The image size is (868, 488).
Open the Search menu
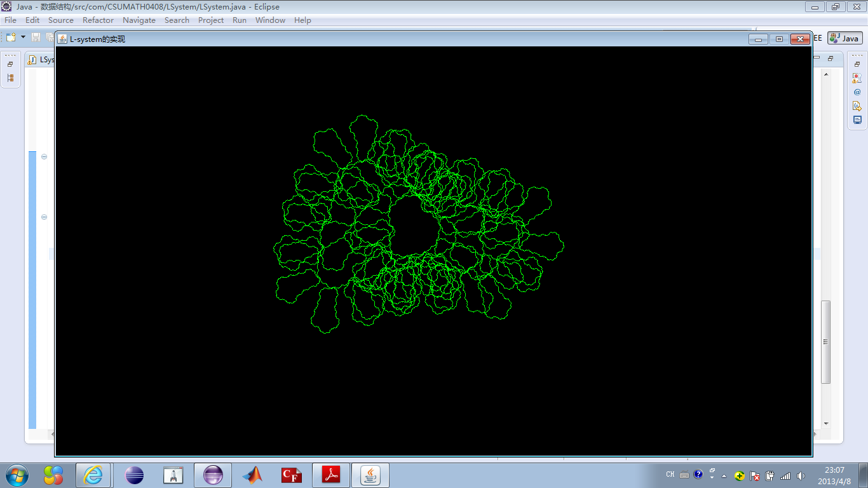coord(177,20)
